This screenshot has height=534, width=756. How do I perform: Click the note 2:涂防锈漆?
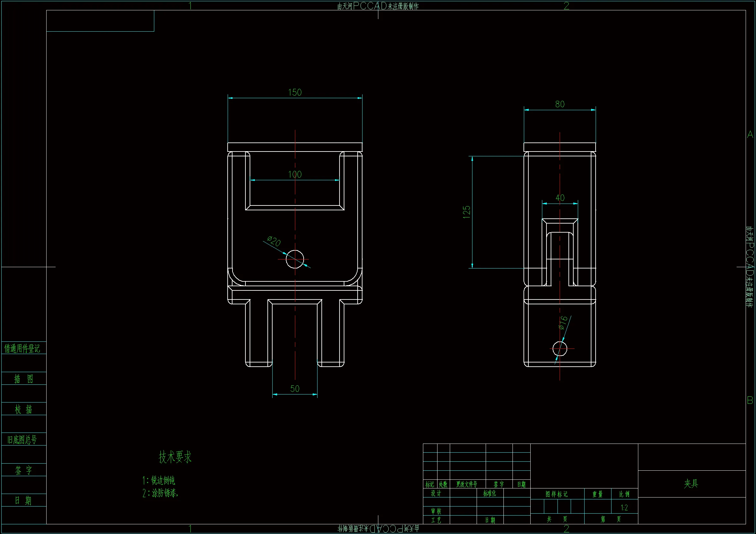pyautogui.click(x=160, y=493)
